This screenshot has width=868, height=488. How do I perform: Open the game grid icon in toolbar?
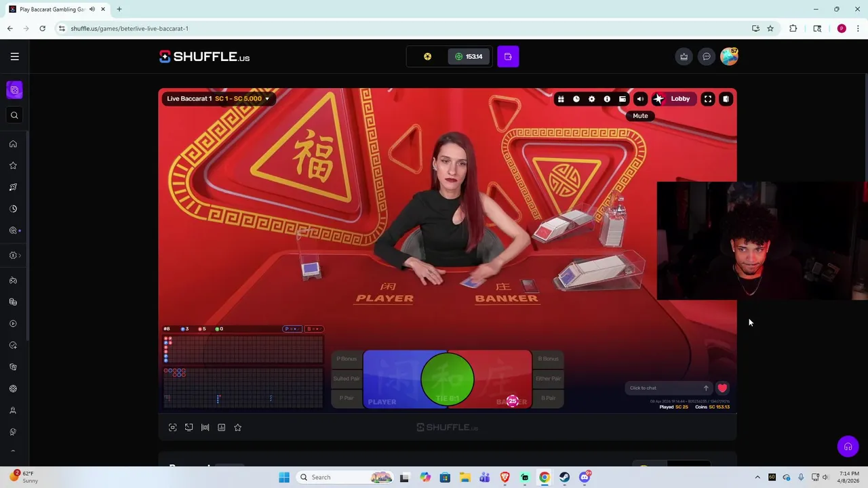561,99
